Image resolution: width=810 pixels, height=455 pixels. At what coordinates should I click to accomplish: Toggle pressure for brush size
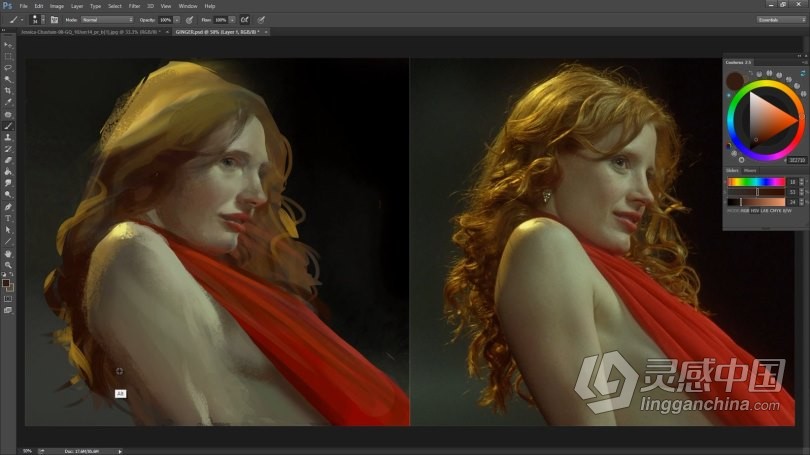coord(261,20)
